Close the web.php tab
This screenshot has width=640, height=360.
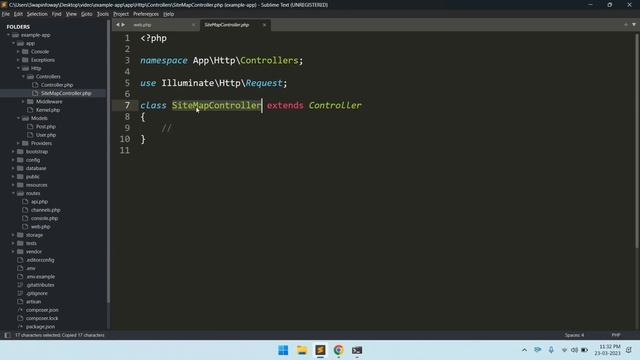click(x=193, y=25)
